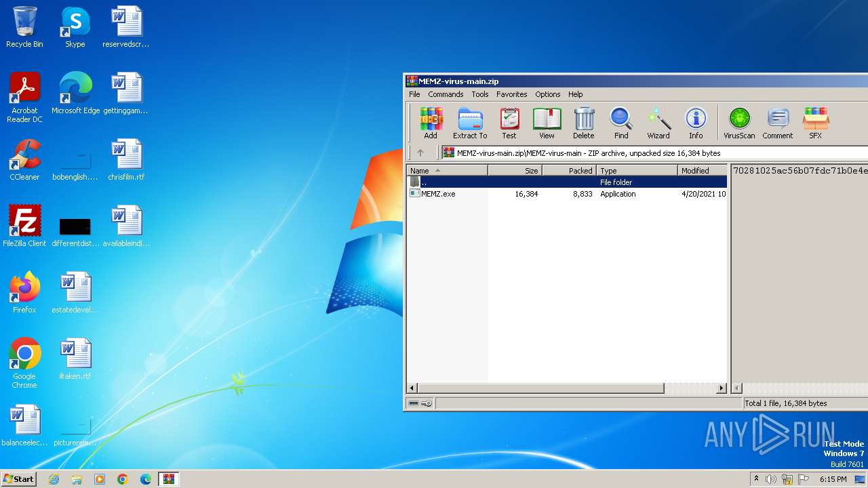Open Windows Explorer taskbar icon
This screenshot has height=488, width=868.
77,479
